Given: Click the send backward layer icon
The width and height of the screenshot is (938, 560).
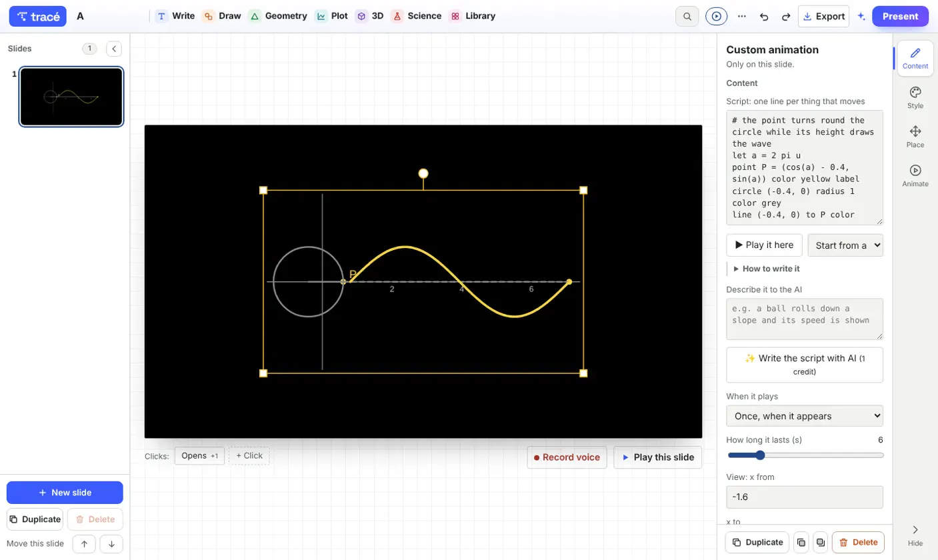Looking at the screenshot, I should point(821,542).
